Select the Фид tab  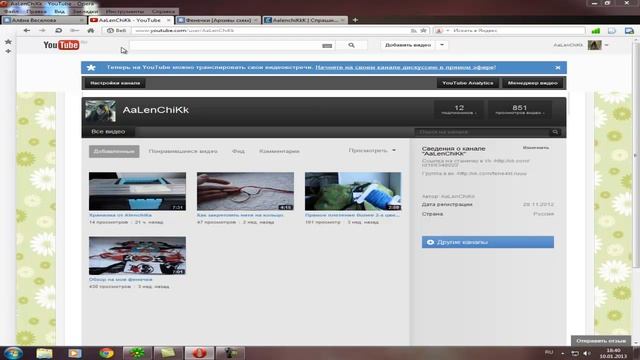[238, 151]
